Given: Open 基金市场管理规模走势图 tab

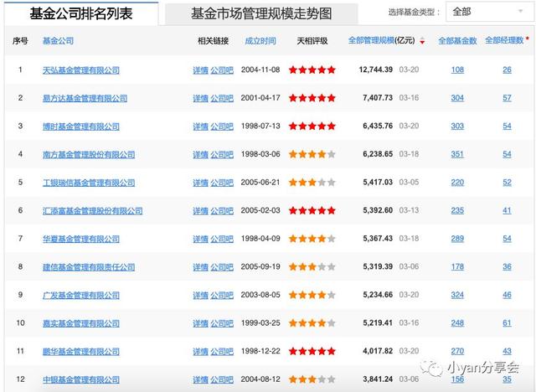Looking at the screenshot, I should (x=261, y=13).
